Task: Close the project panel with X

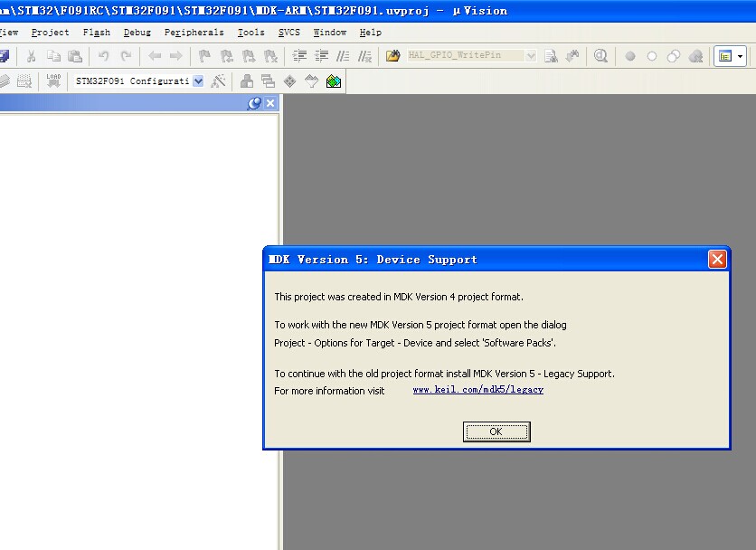Action: 270,103
